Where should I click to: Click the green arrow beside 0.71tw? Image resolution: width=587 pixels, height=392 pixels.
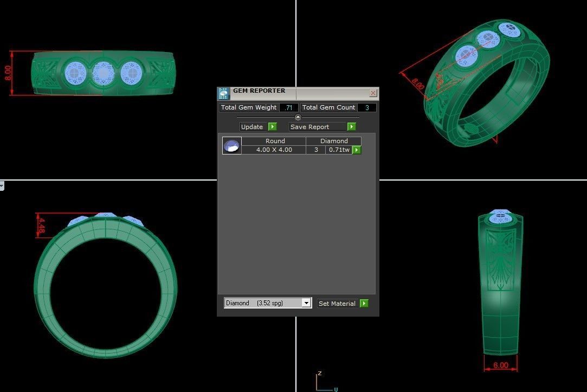point(357,150)
